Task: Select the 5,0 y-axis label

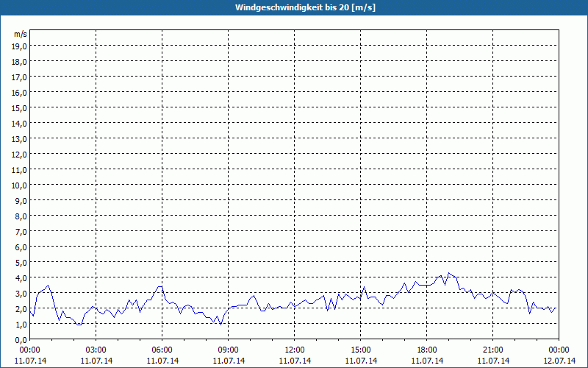Action: [21, 263]
